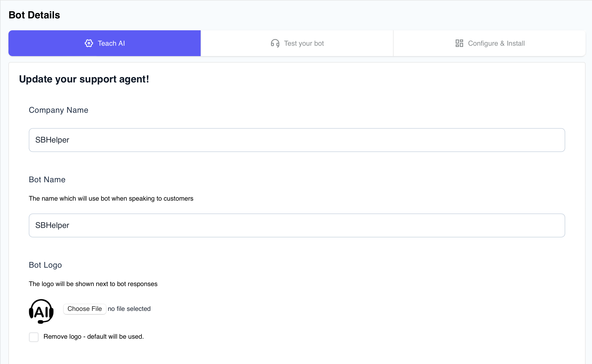The height and width of the screenshot is (364, 592).
Task: Click the bot name description helper text
Action: point(111,198)
